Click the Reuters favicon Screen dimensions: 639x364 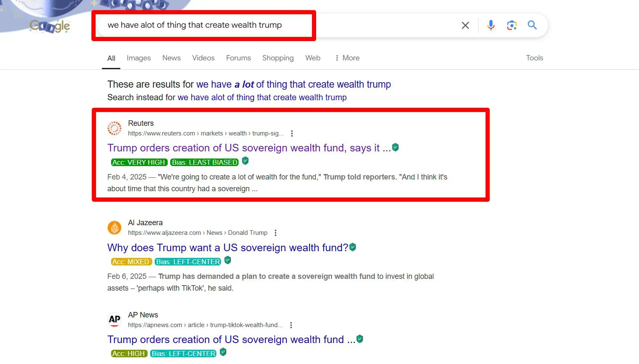tap(114, 128)
